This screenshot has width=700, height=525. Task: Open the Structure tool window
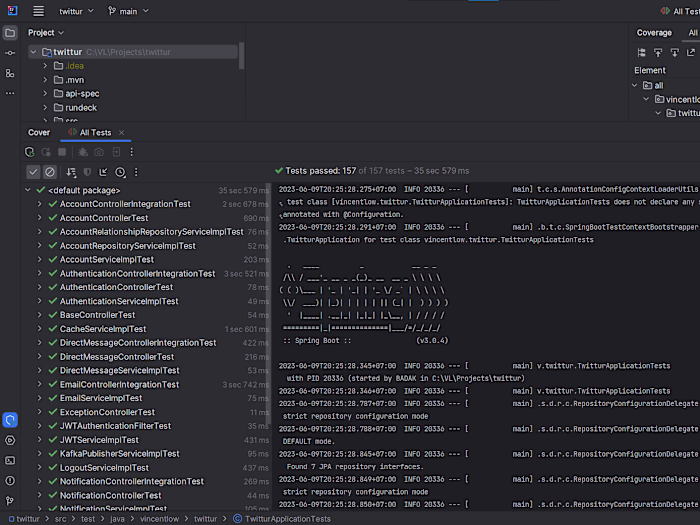[10, 73]
